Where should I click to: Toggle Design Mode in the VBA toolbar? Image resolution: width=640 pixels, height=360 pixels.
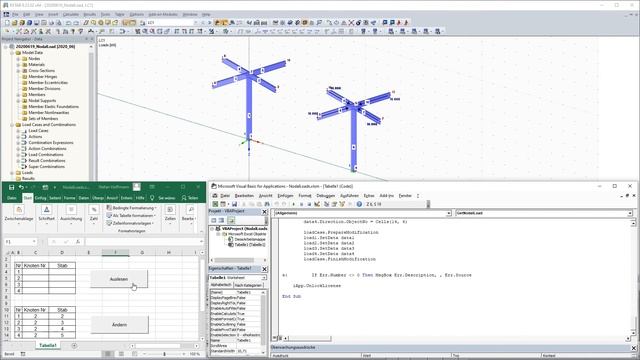[x=317, y=204]
